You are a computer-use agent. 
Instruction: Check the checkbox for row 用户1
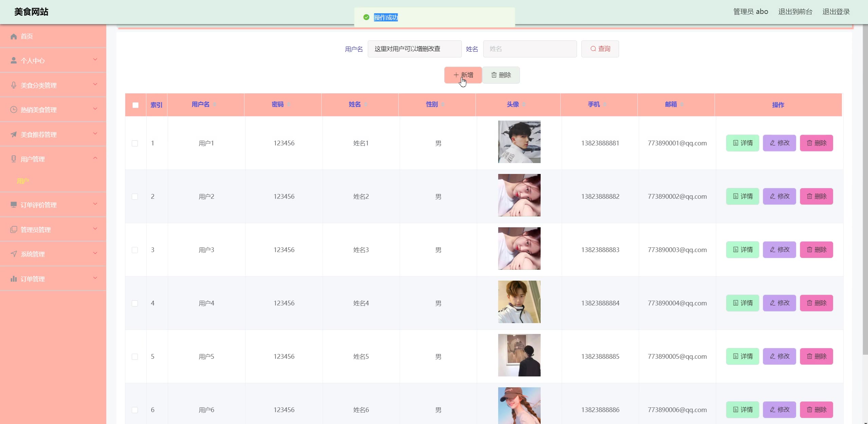135,143
